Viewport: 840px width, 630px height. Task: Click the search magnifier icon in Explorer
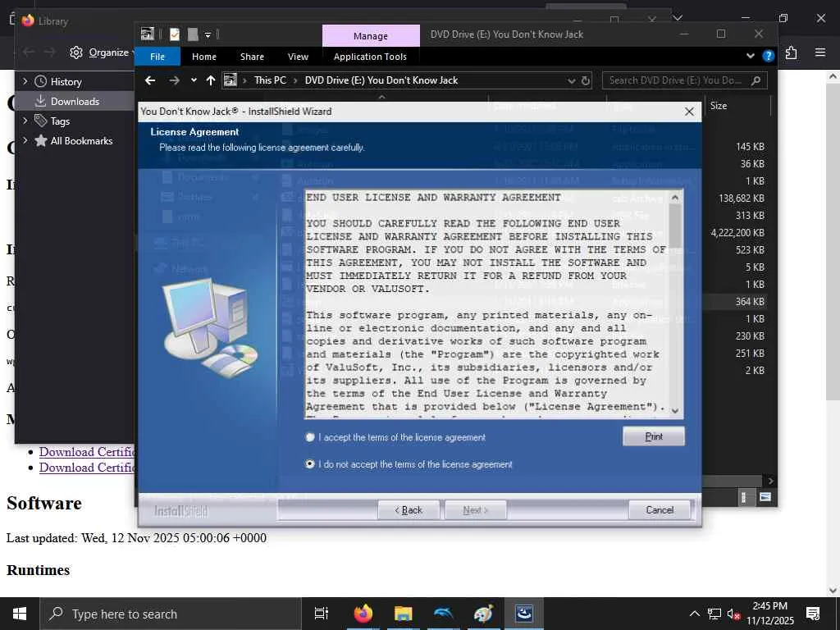point(756,80)
